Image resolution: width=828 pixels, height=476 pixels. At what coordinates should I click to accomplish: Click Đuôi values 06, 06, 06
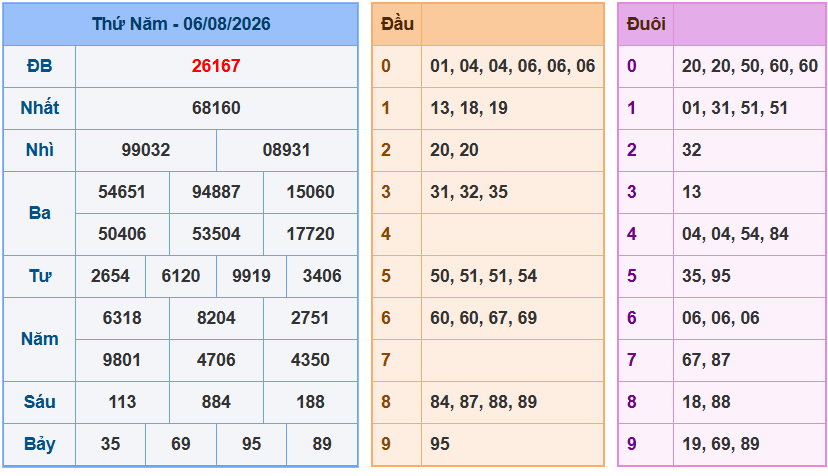[x=721, y=318]
